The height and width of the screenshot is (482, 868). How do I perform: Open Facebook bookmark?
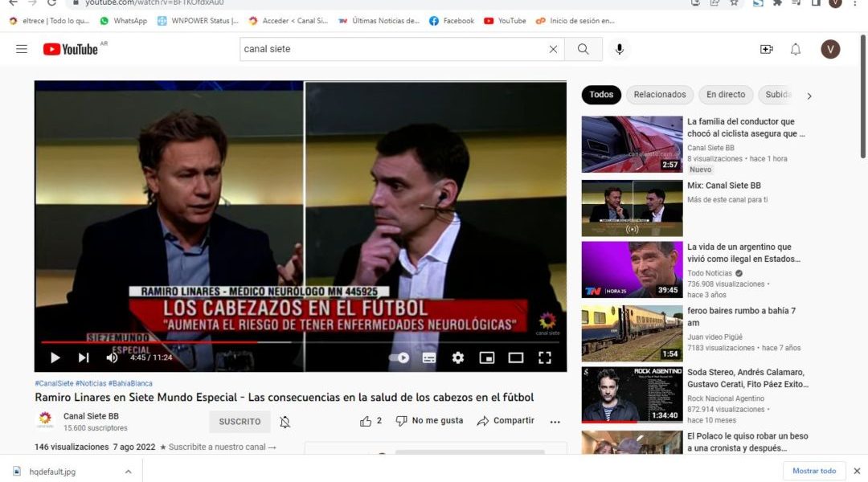tap(452, 20)
